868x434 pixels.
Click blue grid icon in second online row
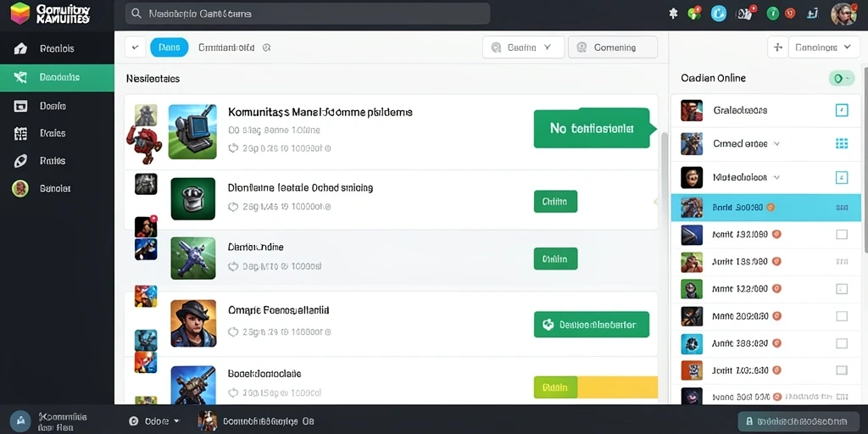click(842, 143)
